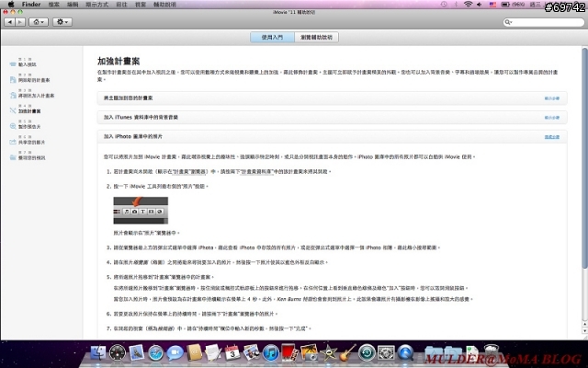
Task: Open Dashboard from the Dock
Action: coord(118,352)
